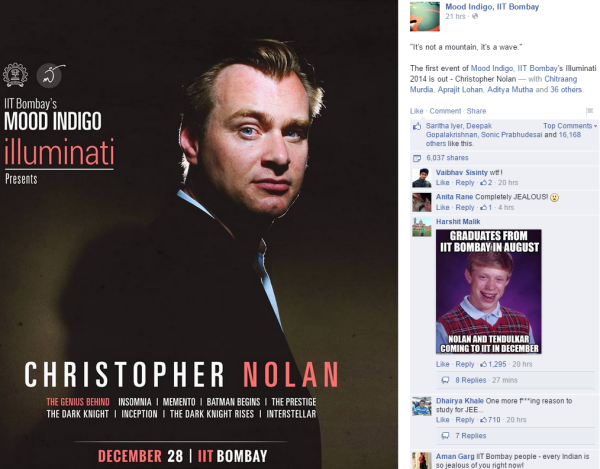Open Harshit Malik's profile name link
This screenshot has height=469, width=600.
click(458, 221)
